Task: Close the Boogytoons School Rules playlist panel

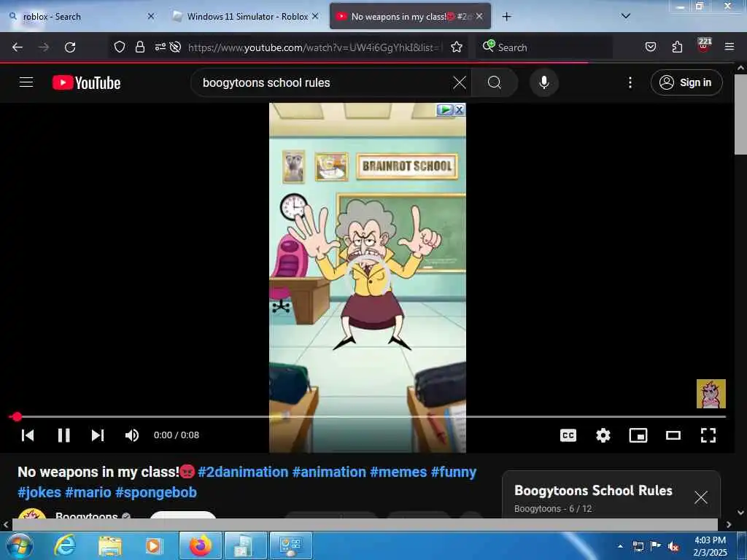Action: click(700, 497)
